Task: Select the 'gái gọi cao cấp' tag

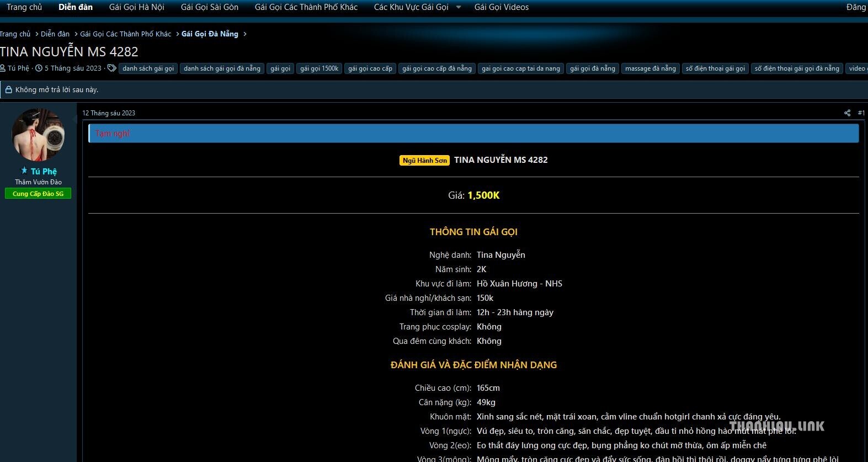Action: tap(370, 68)
